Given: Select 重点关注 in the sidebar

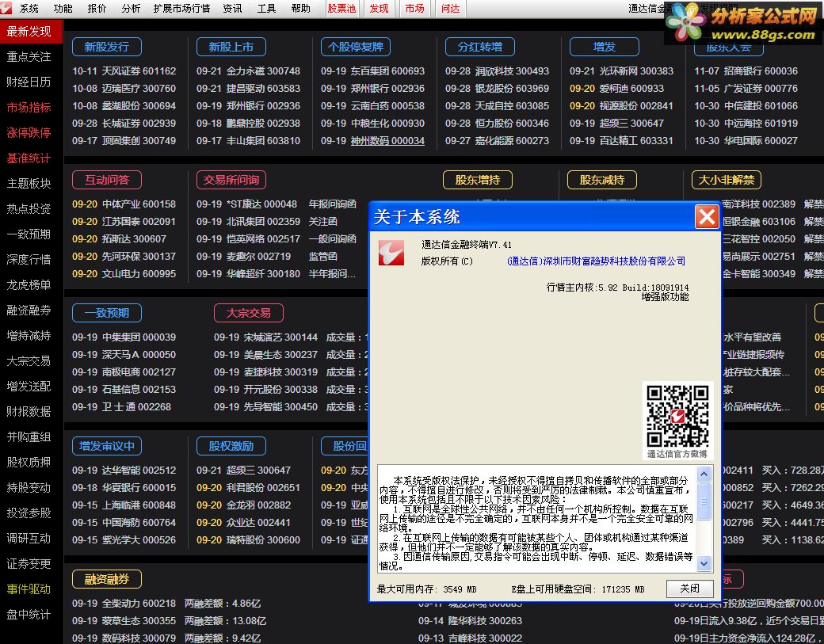Looking at the screenshot, I should tap(29, 57).
